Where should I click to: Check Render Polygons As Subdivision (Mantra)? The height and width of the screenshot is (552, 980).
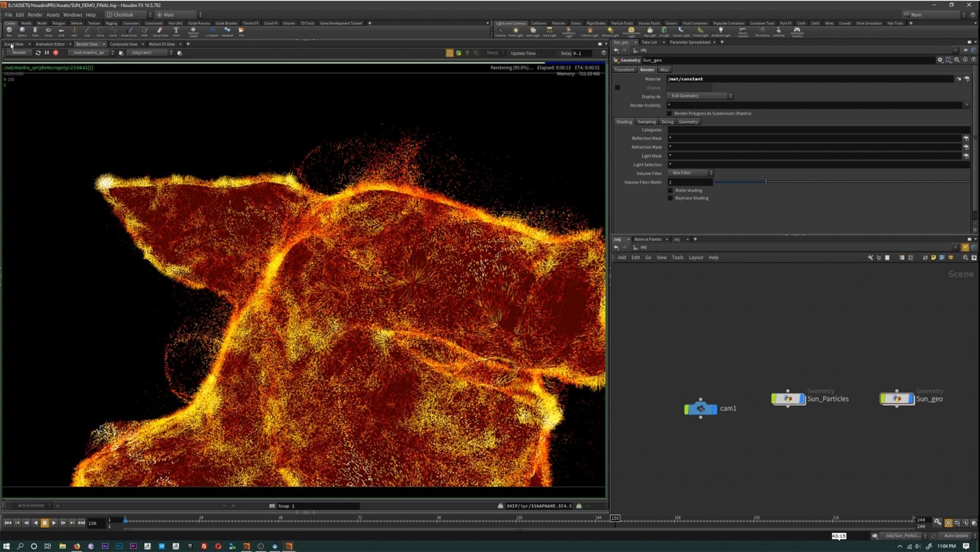[670, 113]
